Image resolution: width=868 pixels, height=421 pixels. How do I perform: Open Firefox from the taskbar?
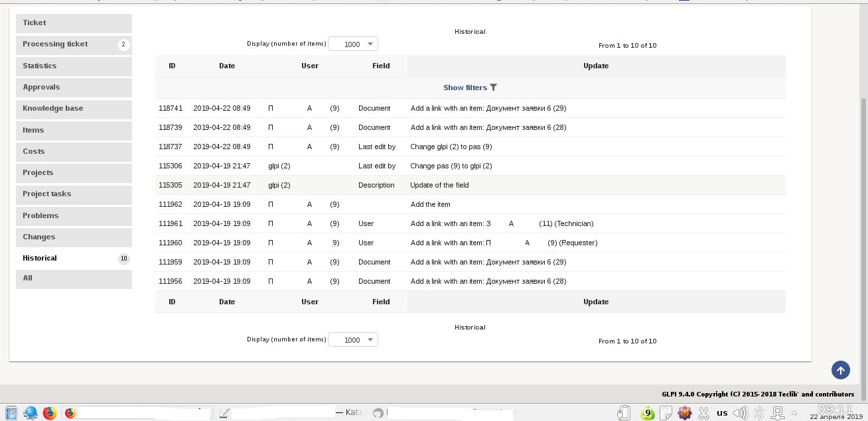pyautogui.click(x=48, y=413)
